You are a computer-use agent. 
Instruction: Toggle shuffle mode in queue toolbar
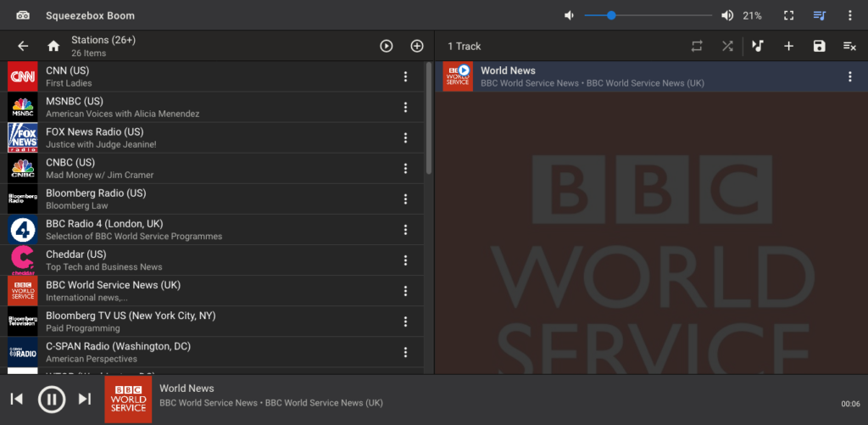pyautogui.click(x=727, y=46)
